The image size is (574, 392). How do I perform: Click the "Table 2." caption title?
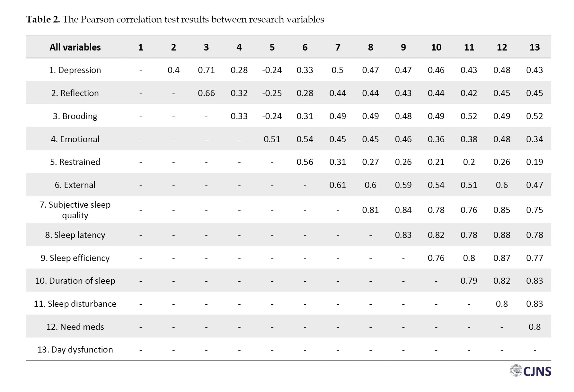pos(43,19)
